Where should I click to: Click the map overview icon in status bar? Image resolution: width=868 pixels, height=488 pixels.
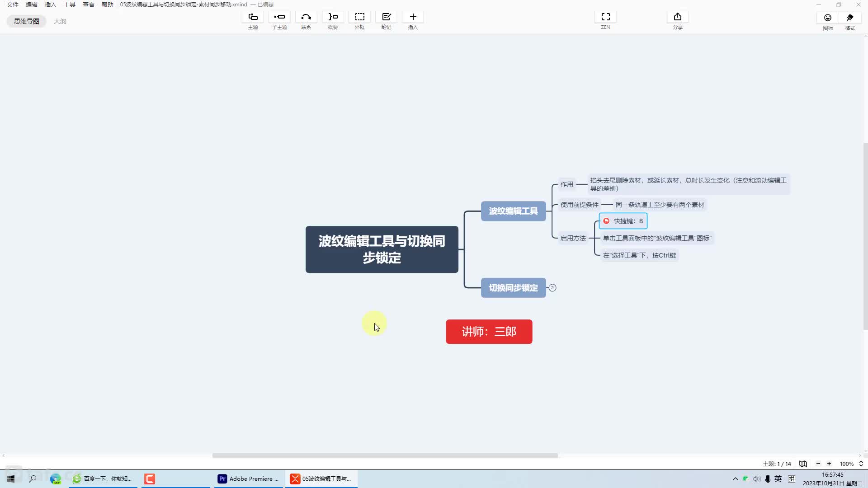coord(803,464)
